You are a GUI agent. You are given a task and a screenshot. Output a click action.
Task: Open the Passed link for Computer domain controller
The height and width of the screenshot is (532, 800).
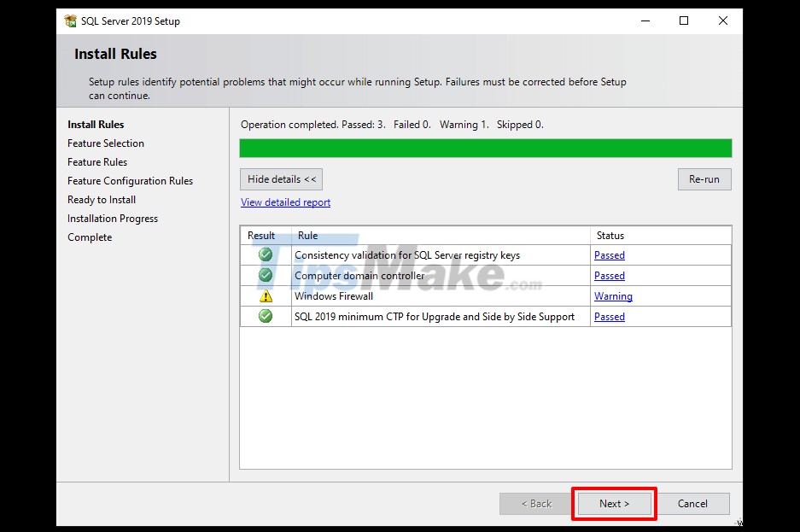pyautogui.click(x=609, y=275)
